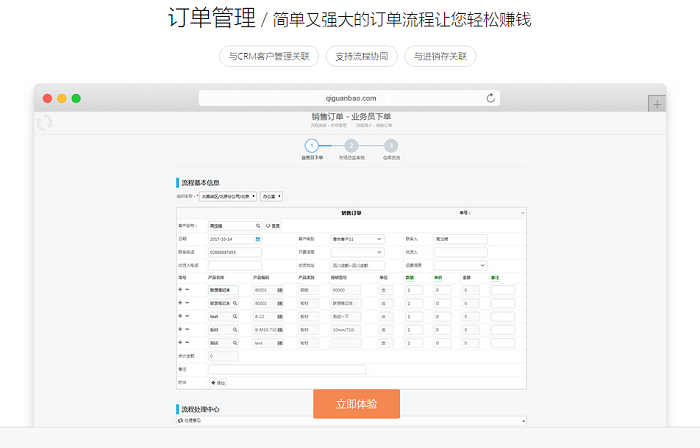Open the 办公室 department dropdown

(271, 196)
